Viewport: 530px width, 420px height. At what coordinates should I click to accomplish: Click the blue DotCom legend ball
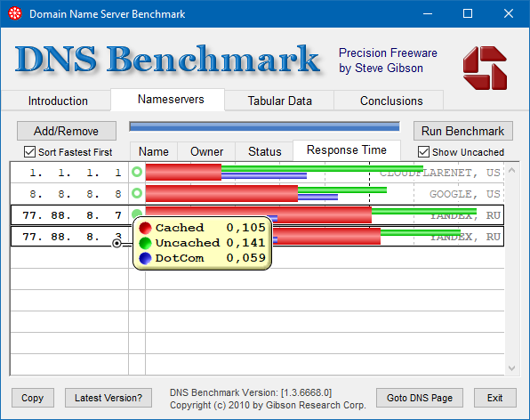[x=145, y=258]
